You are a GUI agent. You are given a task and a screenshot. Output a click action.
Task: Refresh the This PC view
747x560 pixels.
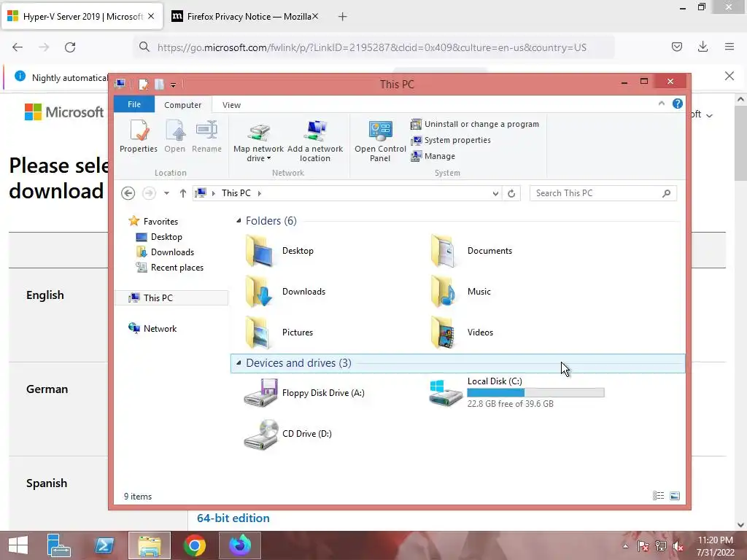(x=511, y=193)
